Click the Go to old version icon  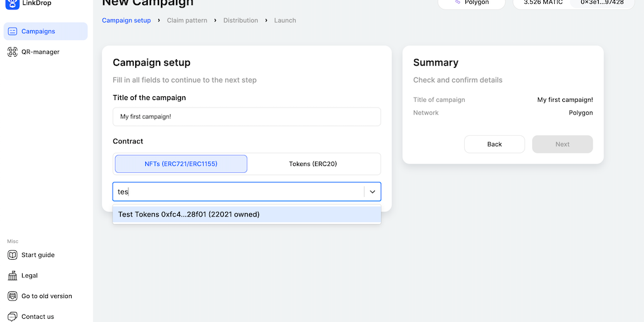point(13,296)
